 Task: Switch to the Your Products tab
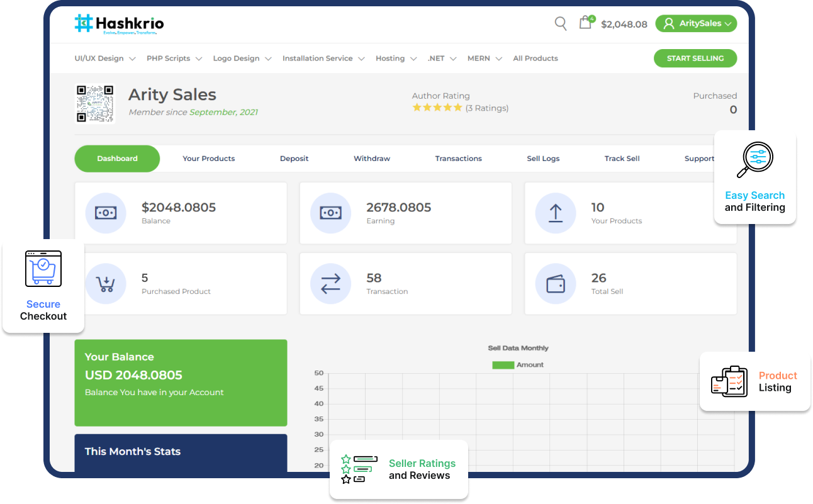(209, 159)
